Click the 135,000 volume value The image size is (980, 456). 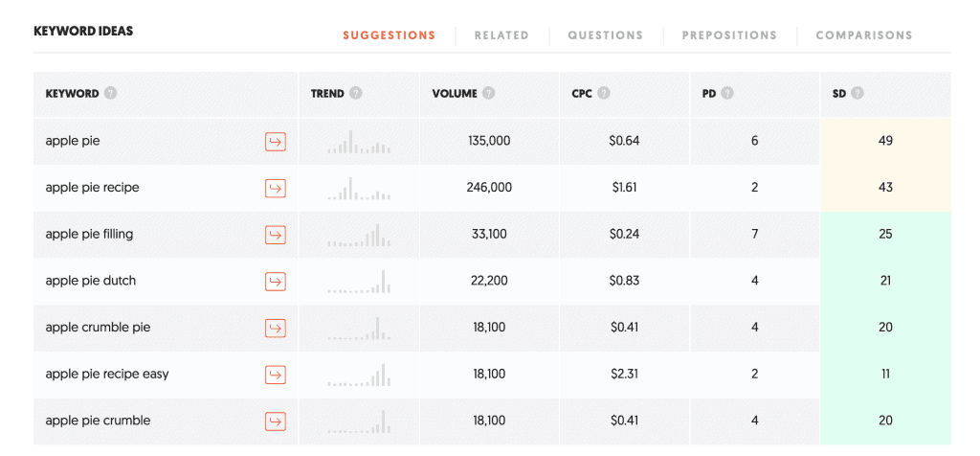489,142
